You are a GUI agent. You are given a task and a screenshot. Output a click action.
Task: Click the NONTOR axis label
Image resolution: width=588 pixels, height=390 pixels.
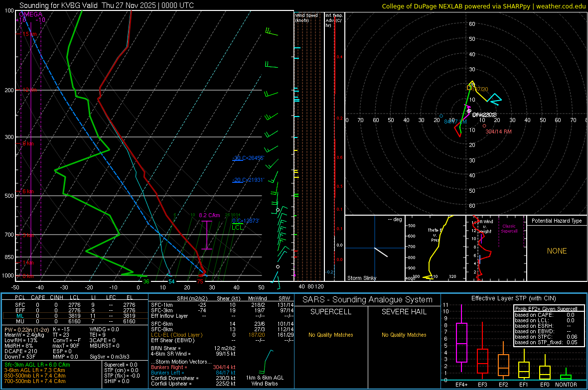point(566,385)
